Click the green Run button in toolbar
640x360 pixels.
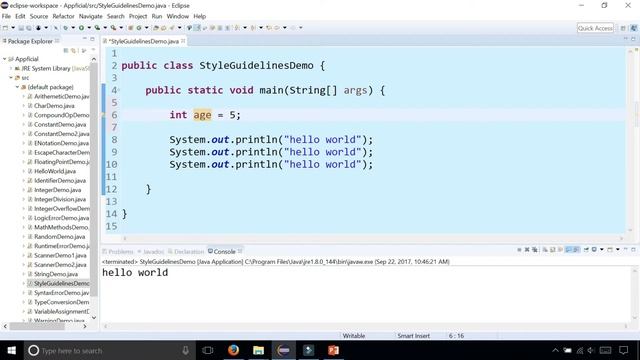click(x=81, y=28)
